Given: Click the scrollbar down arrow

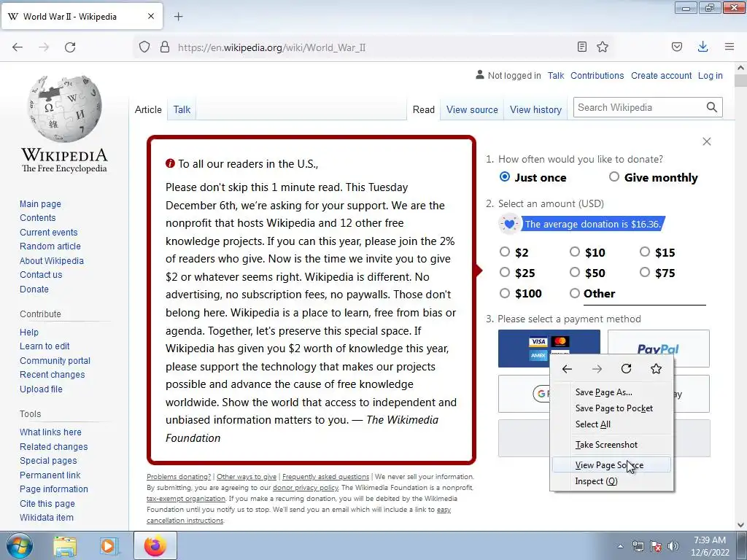Looking at the screenshot, I should coord(740,525).
